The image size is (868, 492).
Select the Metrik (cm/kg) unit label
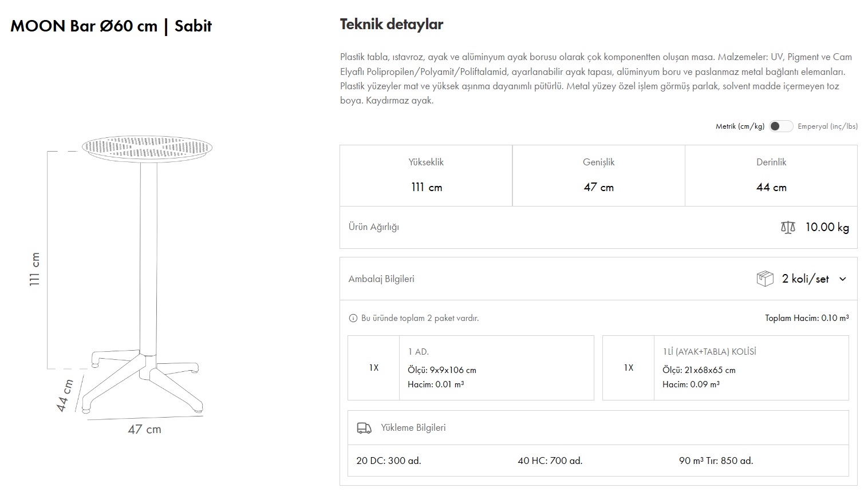[x=740, y=126]
